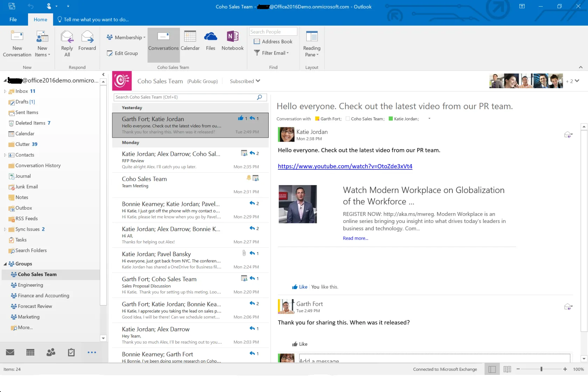The width and height of the screenshot is (588, 392).
Task: Click the Reply All ribbon button
Action: [x=67, y=44]
